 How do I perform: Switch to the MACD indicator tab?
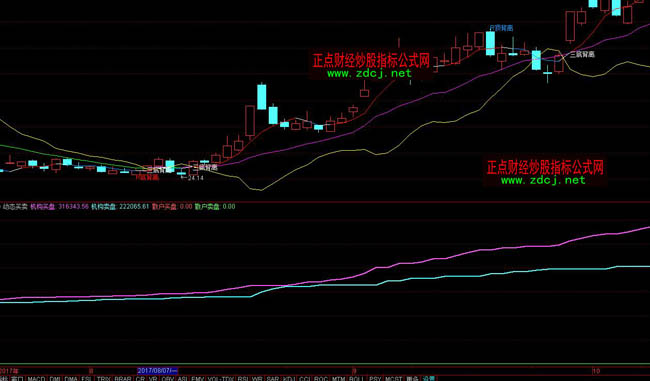tap(36, 379)
